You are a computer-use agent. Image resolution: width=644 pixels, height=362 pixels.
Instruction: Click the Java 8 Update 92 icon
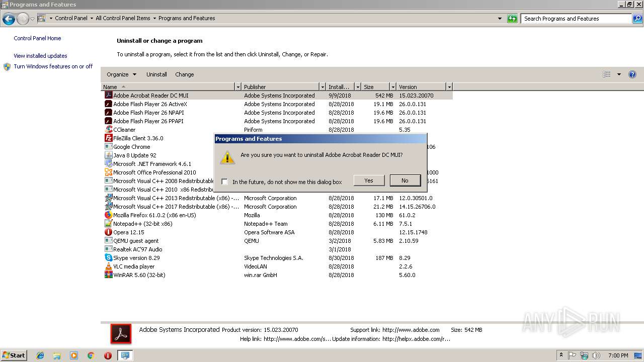108,155
